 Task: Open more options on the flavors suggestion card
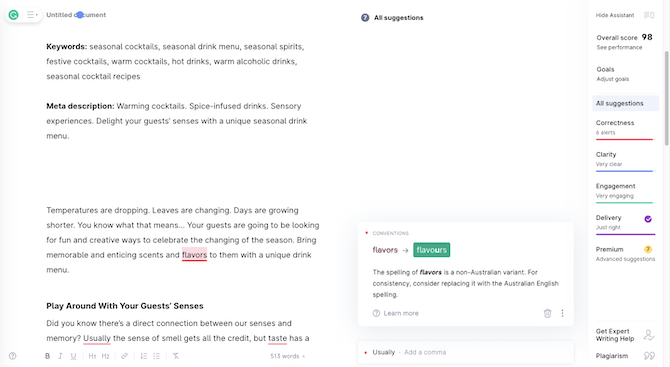point(562,313)
